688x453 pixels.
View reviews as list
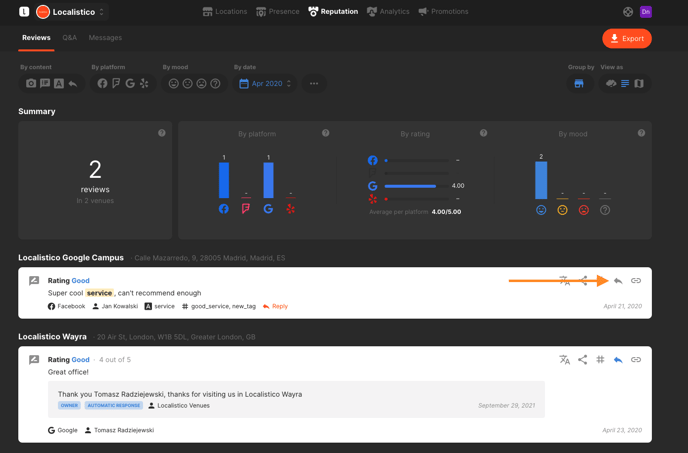pyautogui.click(x=625, y=83)
